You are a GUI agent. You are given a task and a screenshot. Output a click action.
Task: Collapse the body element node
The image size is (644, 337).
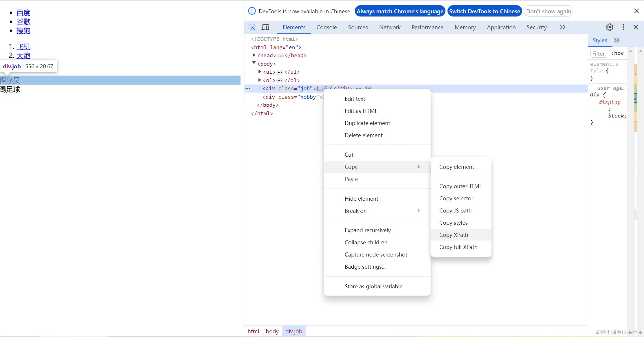coord(254,63)
